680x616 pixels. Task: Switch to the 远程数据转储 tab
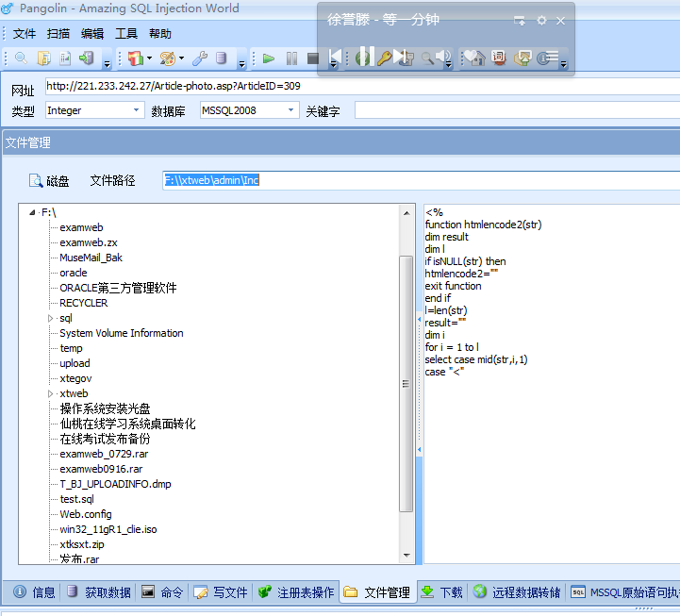[x=517, y=592]
